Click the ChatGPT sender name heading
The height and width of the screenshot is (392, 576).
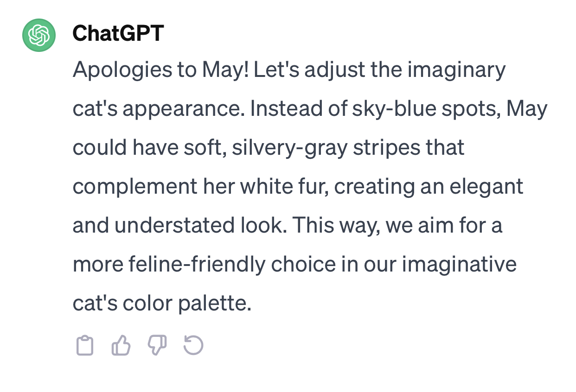click(x=118, y=33)
